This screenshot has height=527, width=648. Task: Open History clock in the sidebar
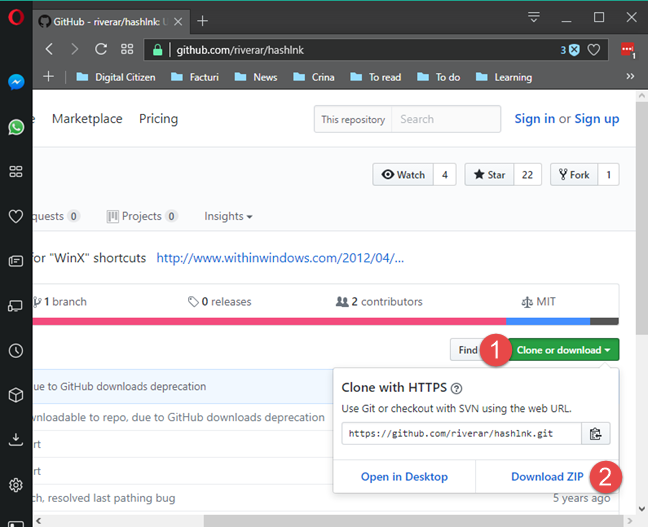pos(16,351)
